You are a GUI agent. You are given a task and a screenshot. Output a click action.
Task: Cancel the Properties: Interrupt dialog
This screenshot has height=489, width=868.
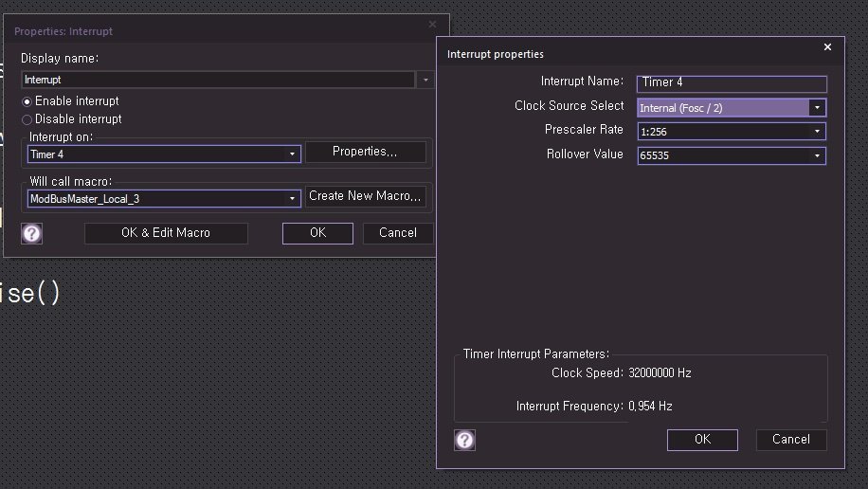(397, 233)
